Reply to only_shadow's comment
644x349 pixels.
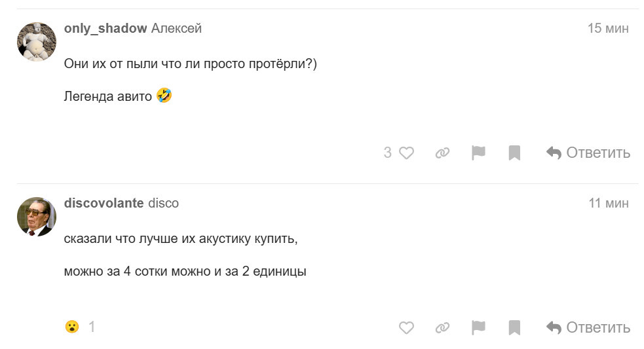[x=588, y=153]
